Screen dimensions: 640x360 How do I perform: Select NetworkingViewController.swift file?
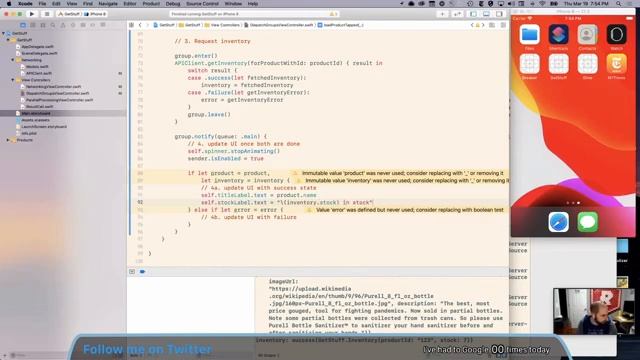click(53, 87)
